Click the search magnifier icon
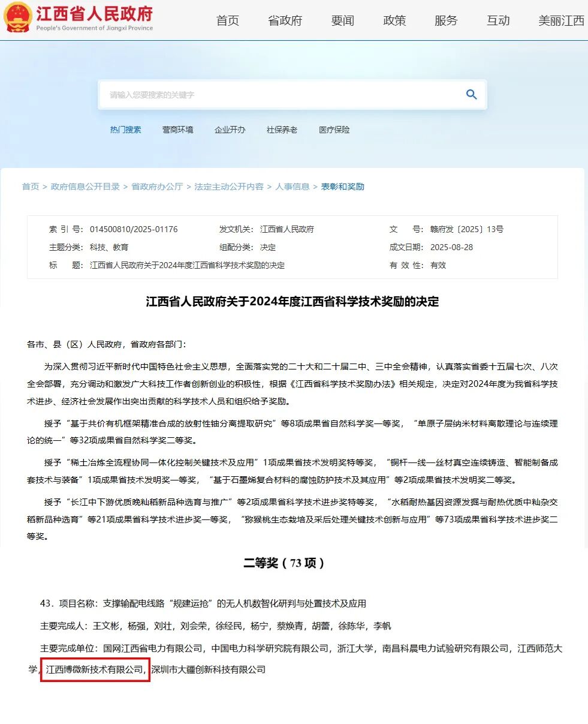The width and height of the screenshot is (588, 724). tap(471, 94)
